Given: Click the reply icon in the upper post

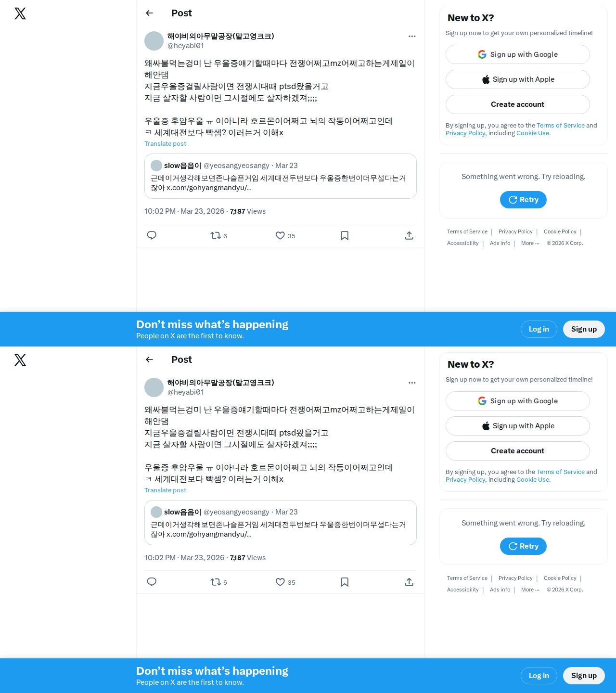Looking at the screenshot, I should [x=152, y=235].
